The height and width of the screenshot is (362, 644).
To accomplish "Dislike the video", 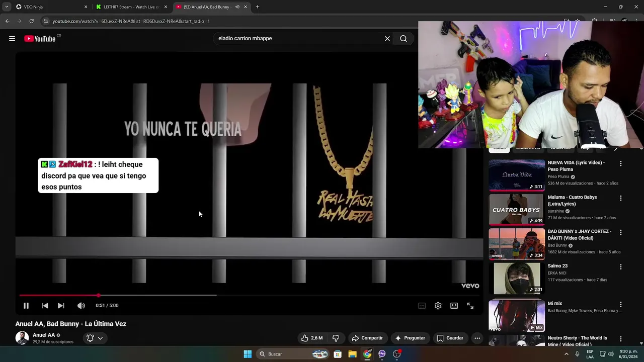I will coord(336,338).
